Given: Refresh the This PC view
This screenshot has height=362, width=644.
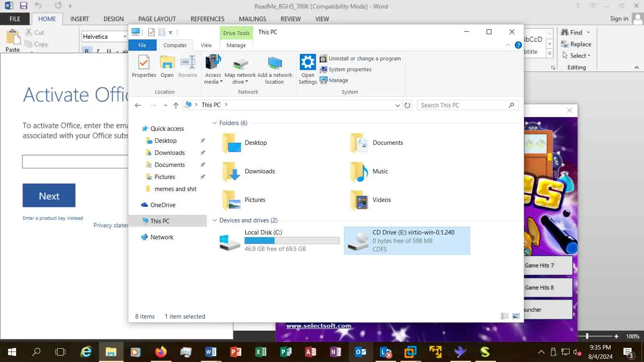Looking at the screenshot, I should point(407,105).
